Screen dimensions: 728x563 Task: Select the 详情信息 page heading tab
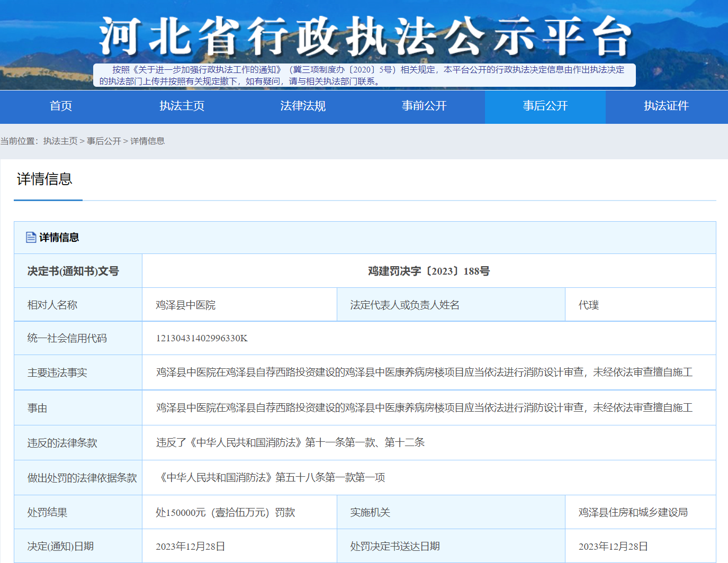pos(45,179)
